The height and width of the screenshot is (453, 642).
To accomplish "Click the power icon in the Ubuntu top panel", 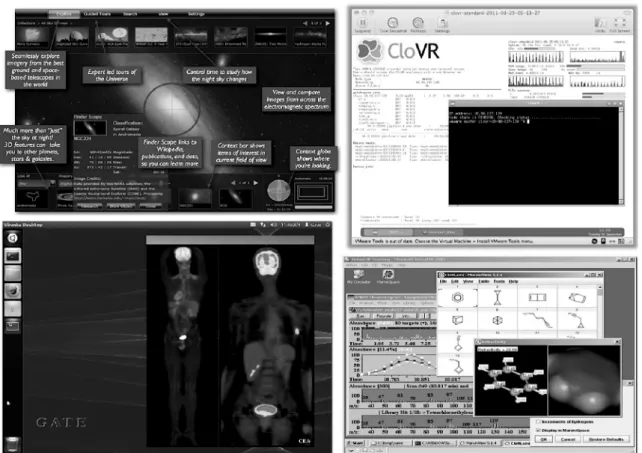I will 328,225.
